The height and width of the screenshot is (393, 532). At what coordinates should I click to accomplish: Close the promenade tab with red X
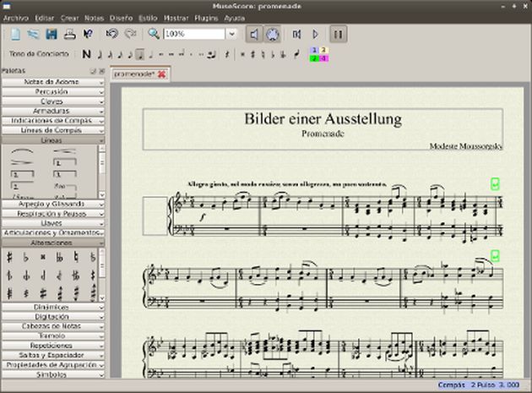click(162, 74)
